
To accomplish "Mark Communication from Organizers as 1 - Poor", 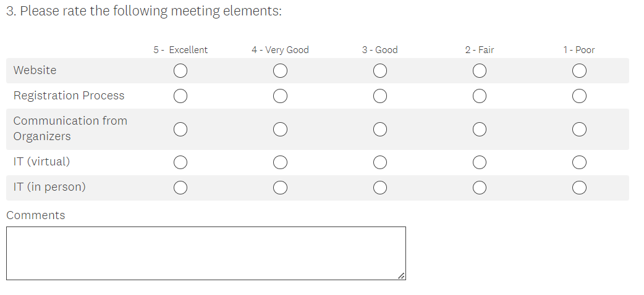I will click(x=579, y=130).
